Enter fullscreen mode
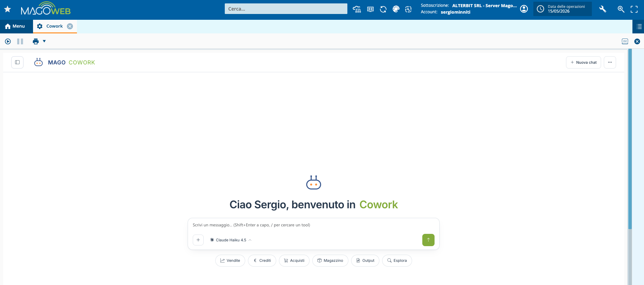Viewport: 644px width, 285px height. [x=634, y=9]
